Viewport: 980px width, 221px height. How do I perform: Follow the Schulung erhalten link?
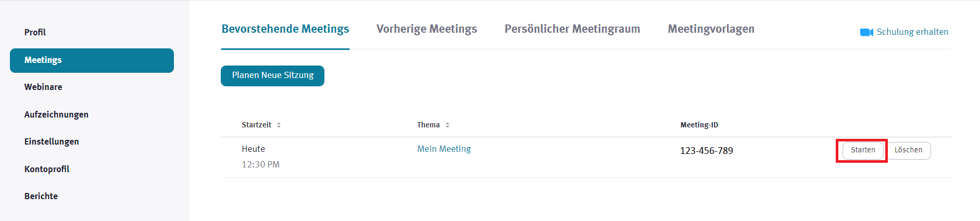click(912, 32)
